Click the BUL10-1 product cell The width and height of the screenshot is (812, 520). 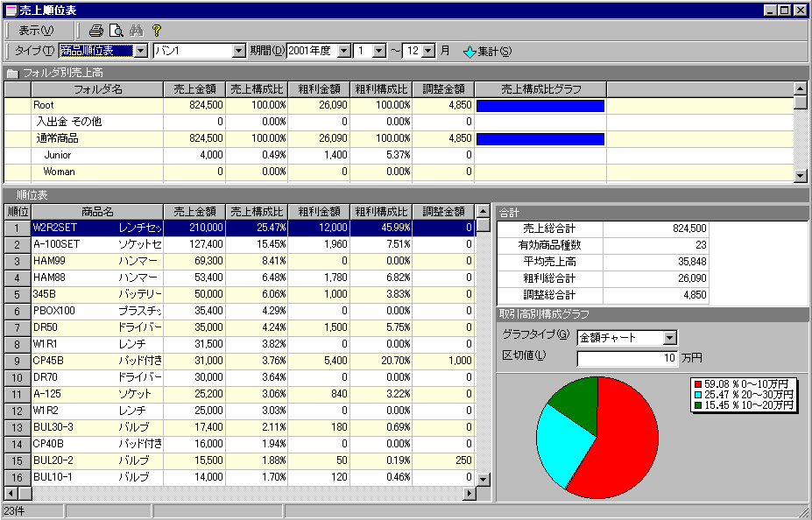tap(97, 477)
